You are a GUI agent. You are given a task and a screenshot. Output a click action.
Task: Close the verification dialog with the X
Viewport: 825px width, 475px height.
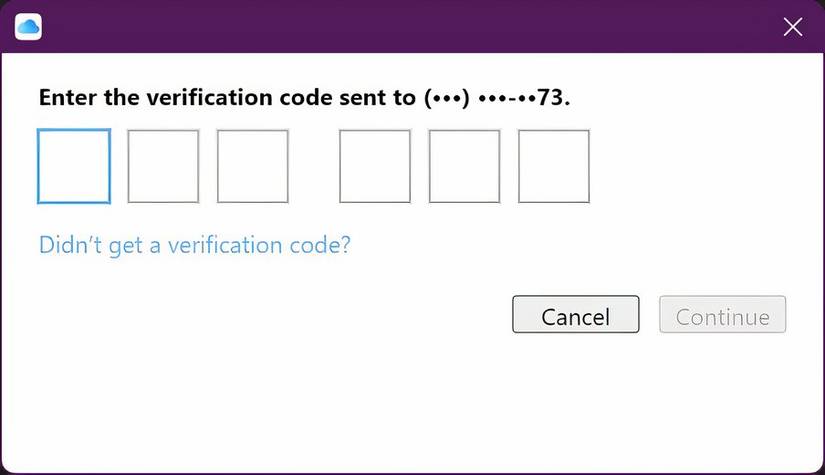click(792, 27)
